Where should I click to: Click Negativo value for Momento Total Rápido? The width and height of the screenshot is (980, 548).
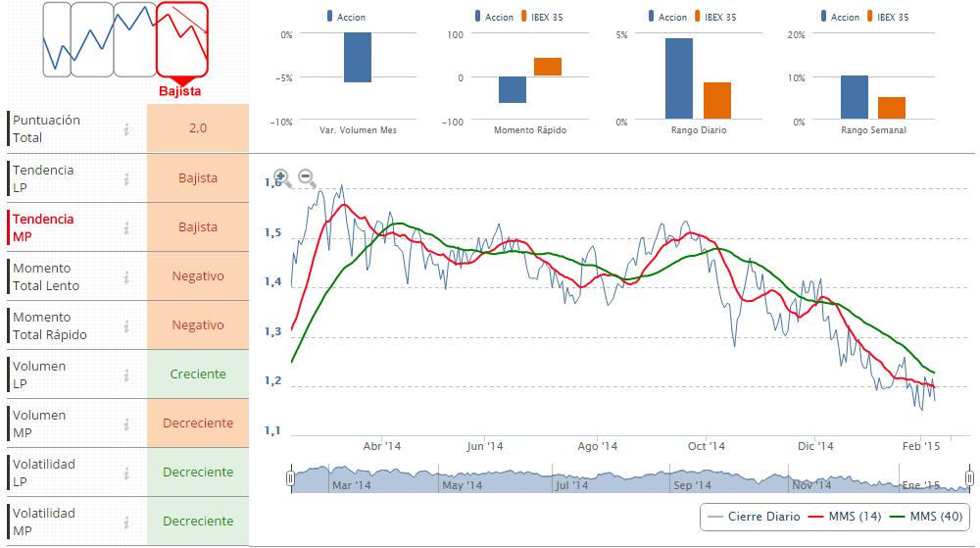[198, 324]
